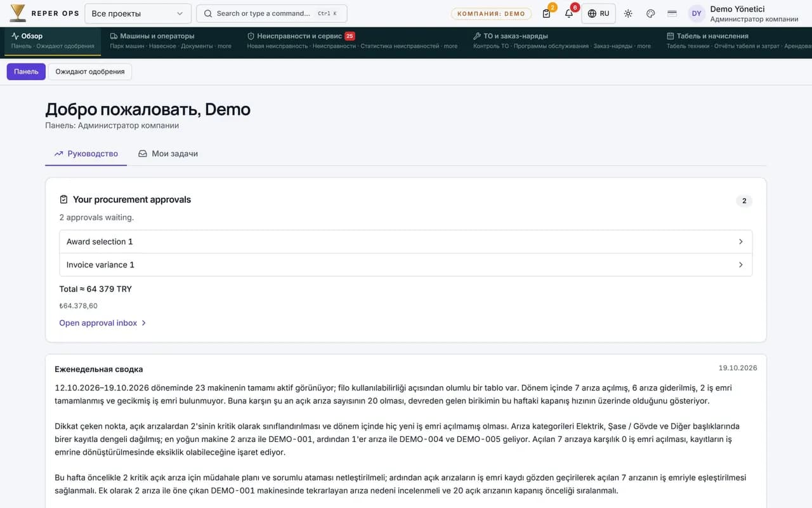Open the RU language selector

pyautogui.click(x=598, y=13)
